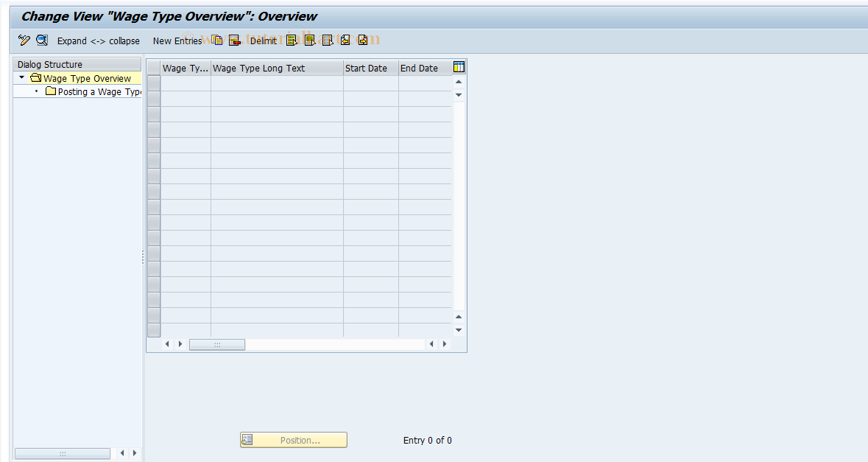This screenshot has height=462, width=868.
Task: Click the first cell under Start Date
Action: pos(370,83)
